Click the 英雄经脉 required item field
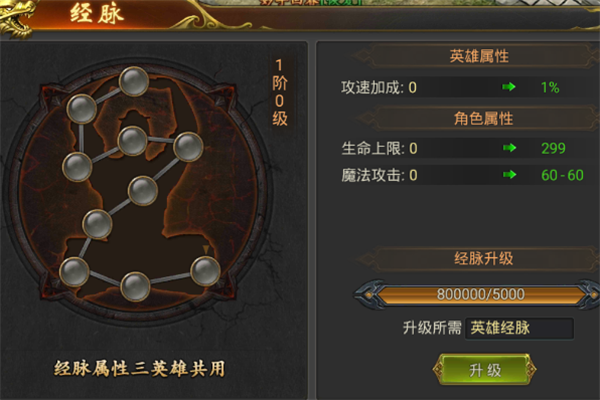Viewport: 600px width, 400px height. 519,328
